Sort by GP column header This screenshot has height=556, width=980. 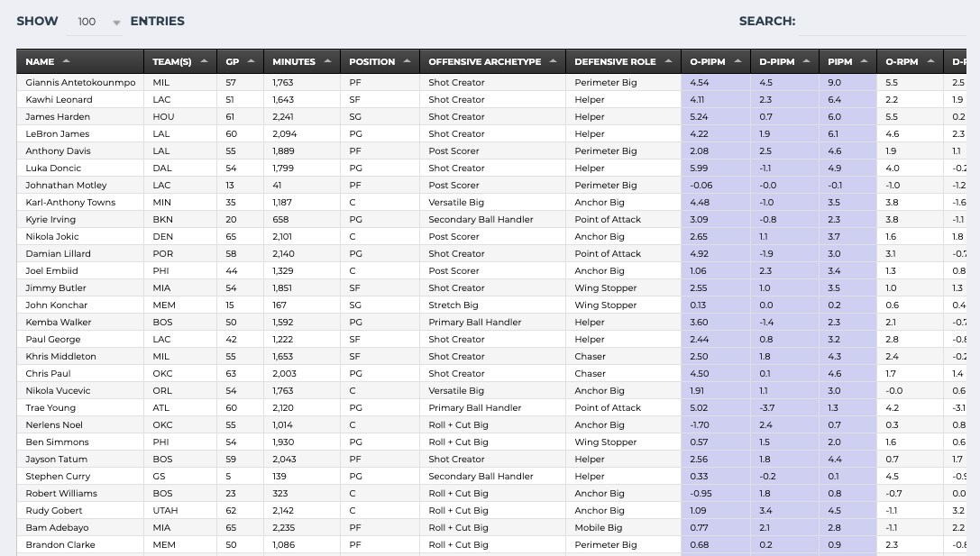(241, 61)
